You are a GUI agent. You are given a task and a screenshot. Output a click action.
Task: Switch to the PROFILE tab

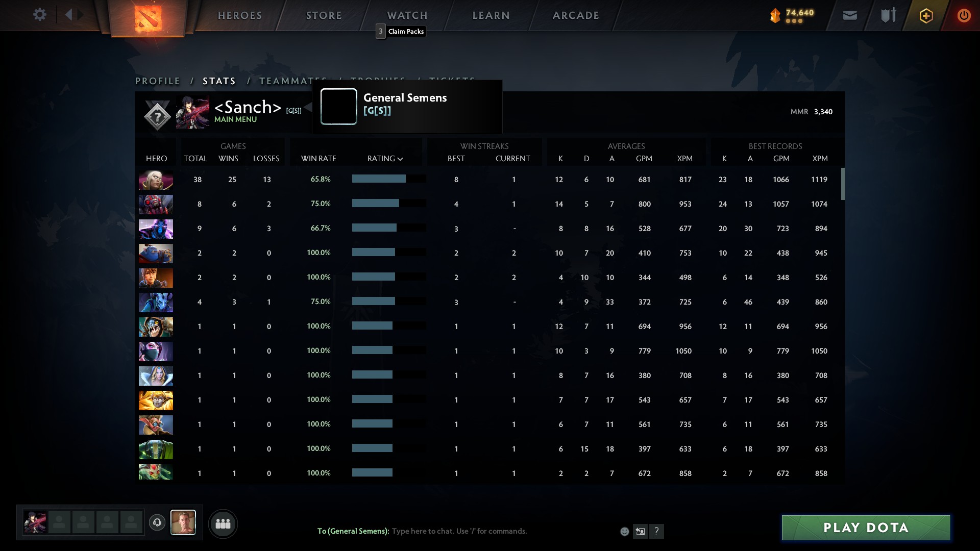pos(158,81)
